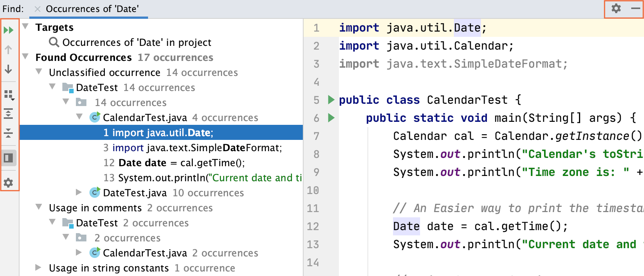Collapse DateTest module with 2 occurrences
Image resolution: width=644 pixels, height=276 pixels.
pos(53,222)
